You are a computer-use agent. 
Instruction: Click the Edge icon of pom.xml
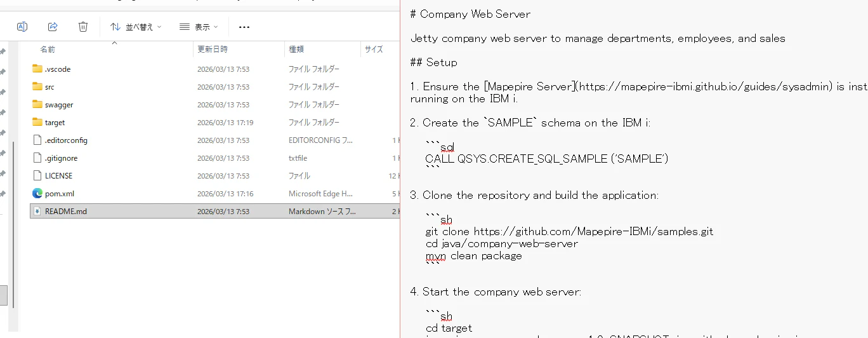click(x=37, y=193)
